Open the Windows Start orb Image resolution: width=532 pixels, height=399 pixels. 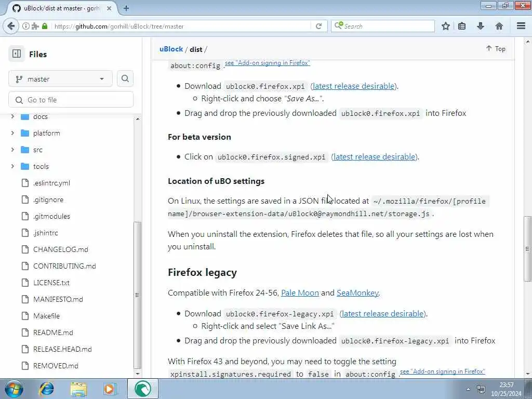tap(14, 389)
